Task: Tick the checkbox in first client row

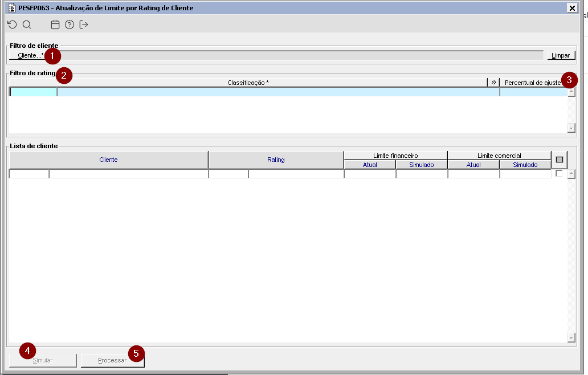Action: click(x=559, y=174)
